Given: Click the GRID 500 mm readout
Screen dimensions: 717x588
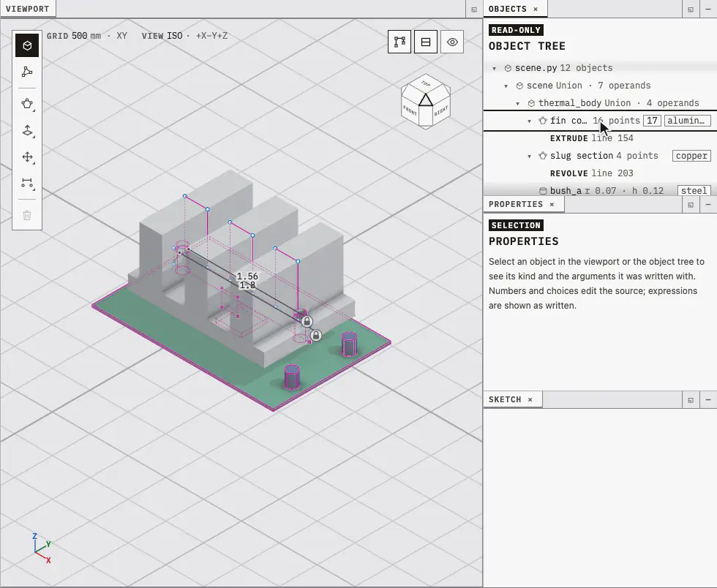Looking at the screenshot, I should [x=74, y=36].
